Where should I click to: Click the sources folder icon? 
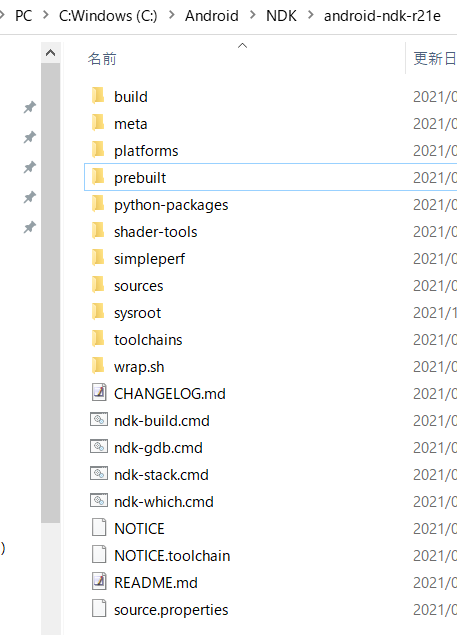[x=98, y=285]
